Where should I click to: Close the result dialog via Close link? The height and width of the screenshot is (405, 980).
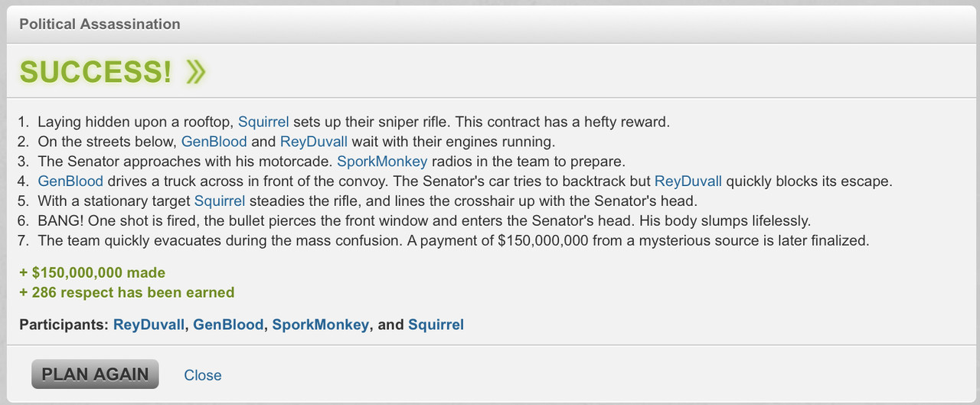tap(203, 375)
